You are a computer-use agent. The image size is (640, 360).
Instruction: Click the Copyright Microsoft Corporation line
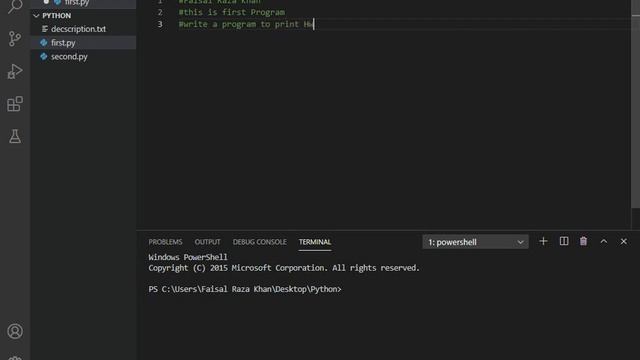coord(284,268)
